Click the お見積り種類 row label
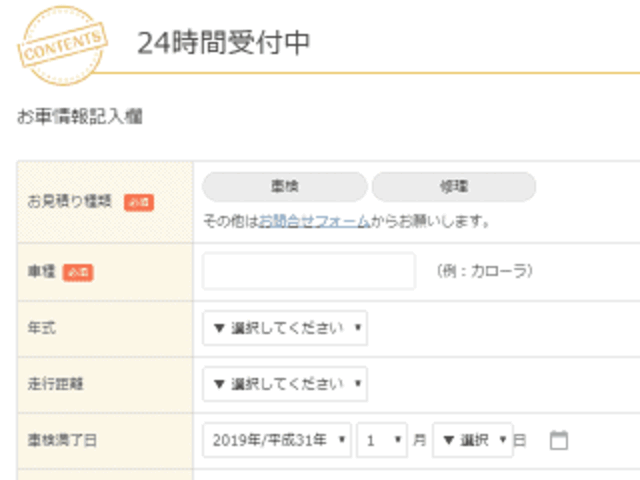The image size is (640, 480). (x=70, y=202)
